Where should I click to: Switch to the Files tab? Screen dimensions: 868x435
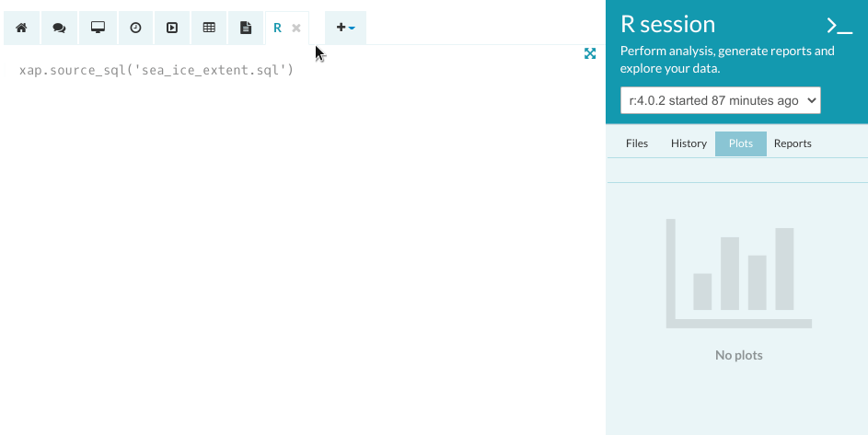click(x=637, y=143)
